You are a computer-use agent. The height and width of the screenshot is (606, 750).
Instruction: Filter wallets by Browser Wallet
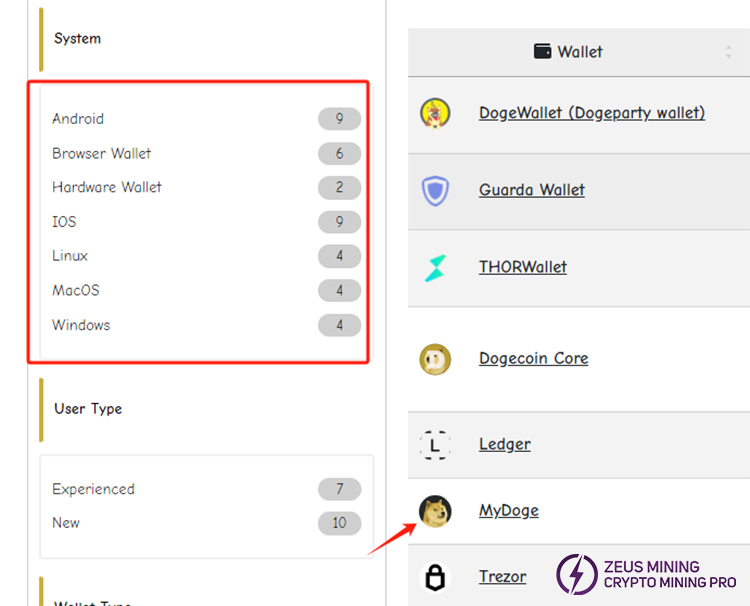[x=102, y=153]
